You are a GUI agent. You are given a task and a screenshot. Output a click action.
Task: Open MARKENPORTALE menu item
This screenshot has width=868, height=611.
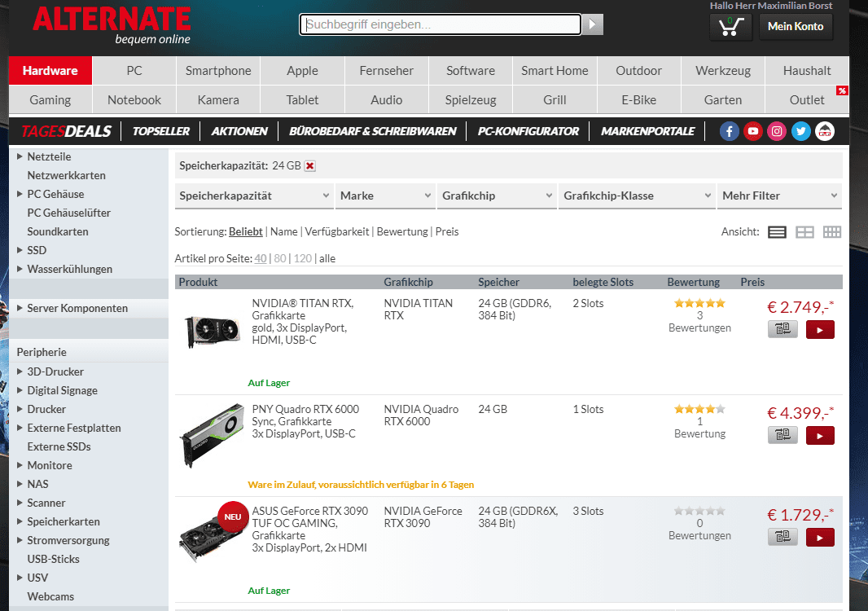click(x=647, y=131)
